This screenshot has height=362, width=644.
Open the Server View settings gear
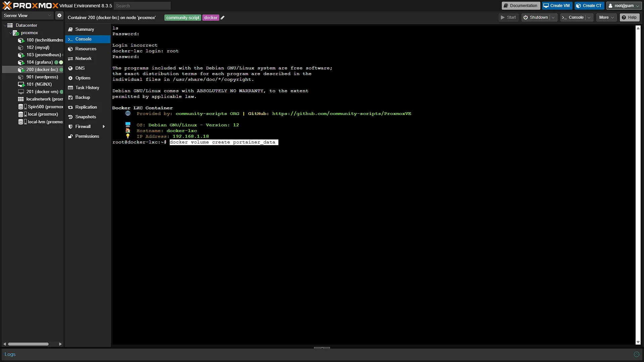[59, 15]
